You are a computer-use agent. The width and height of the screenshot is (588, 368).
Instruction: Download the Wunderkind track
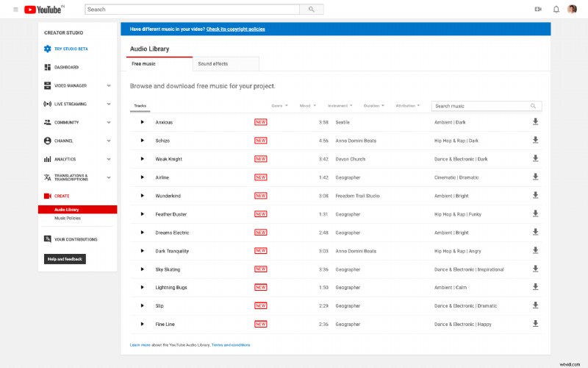pos(535,196)
